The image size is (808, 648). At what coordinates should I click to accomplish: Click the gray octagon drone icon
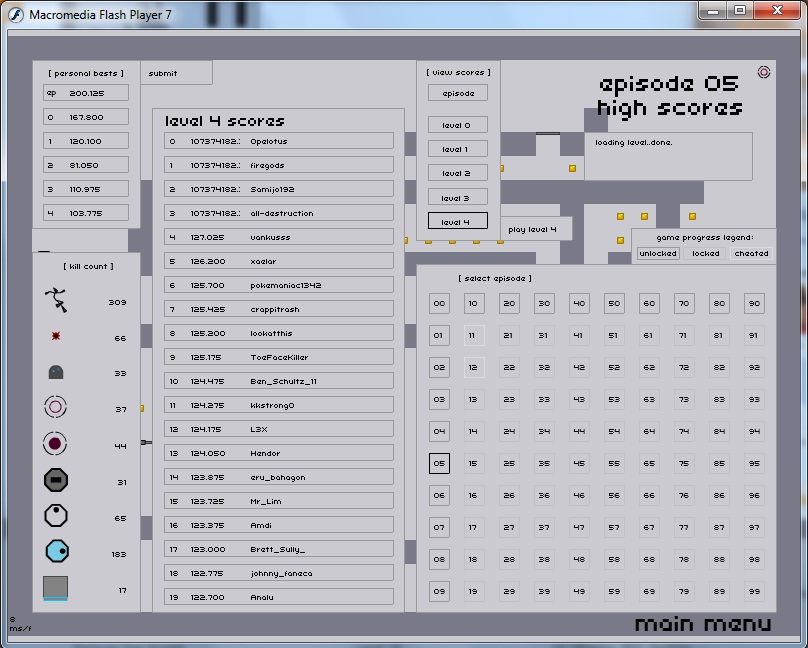pos(56,481)
